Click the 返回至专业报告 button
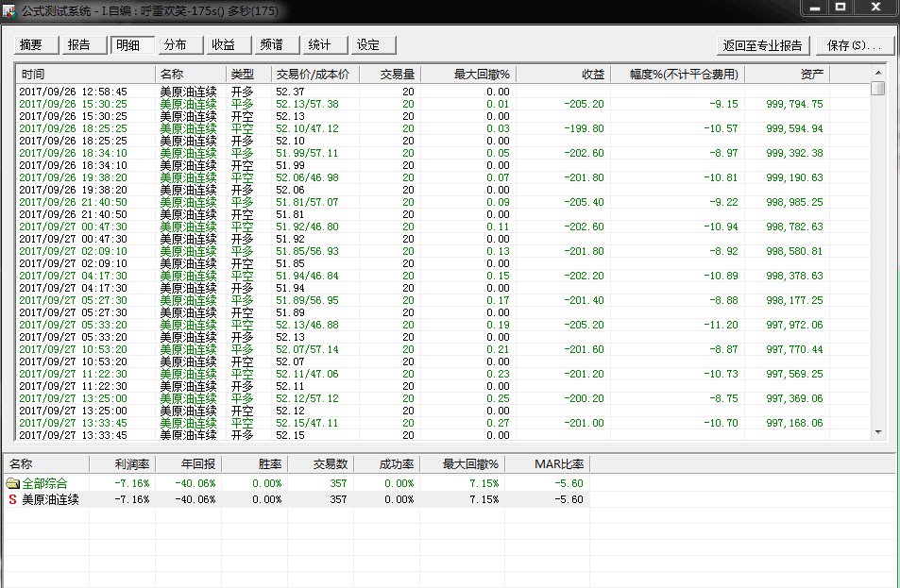The image size is (900, 588). (x=762, y=45)
